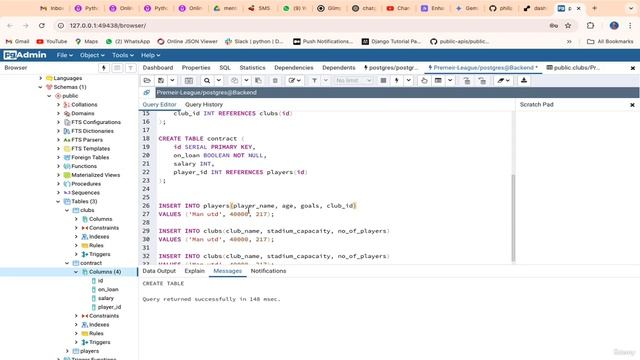Collapse the public schema node
640x360 pixels.
tap(49, 96)
